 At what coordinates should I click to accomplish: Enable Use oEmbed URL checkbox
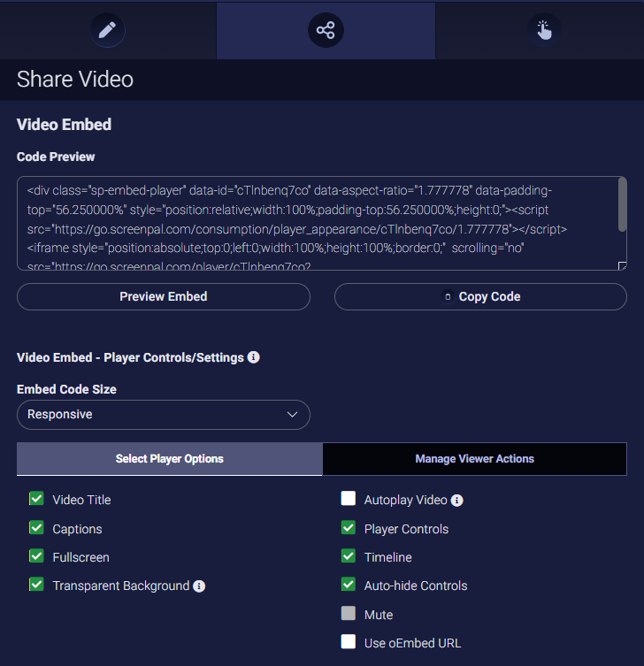349,642
